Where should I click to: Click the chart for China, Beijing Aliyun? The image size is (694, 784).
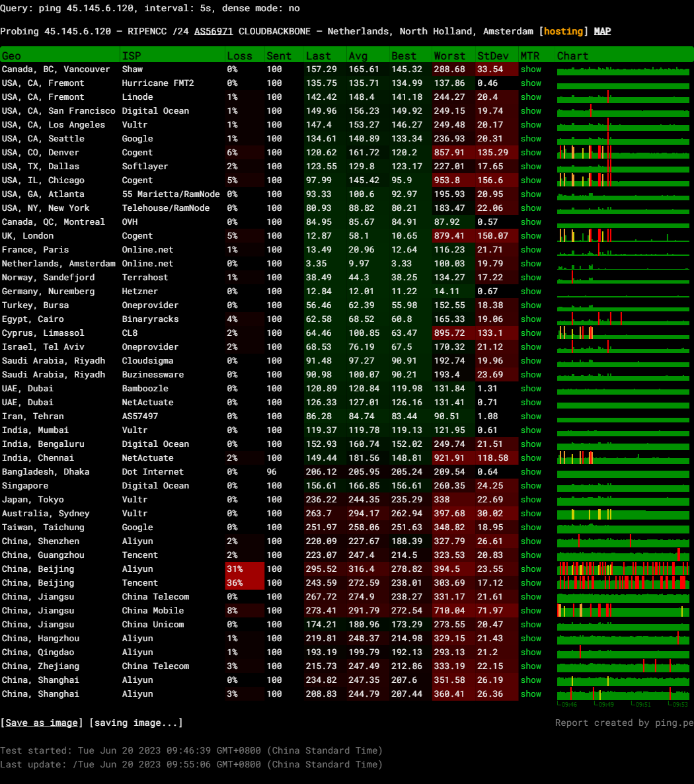[623, 569]
